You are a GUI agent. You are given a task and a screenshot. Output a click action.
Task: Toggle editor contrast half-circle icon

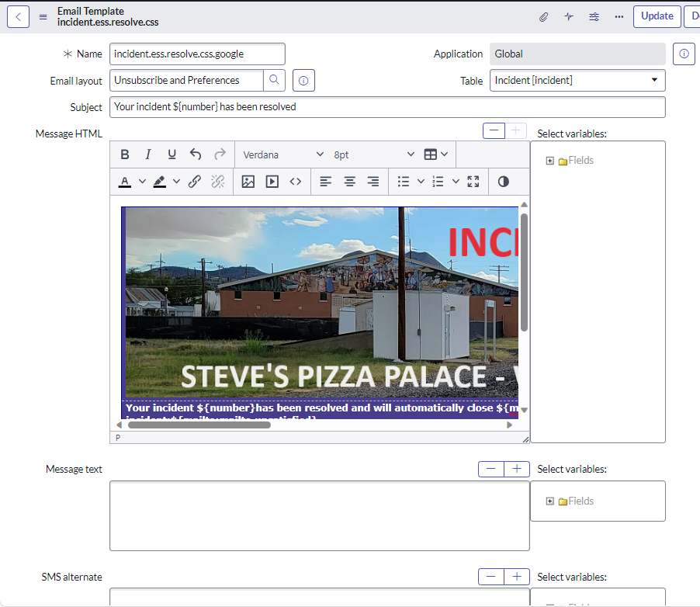pos(504,182)
